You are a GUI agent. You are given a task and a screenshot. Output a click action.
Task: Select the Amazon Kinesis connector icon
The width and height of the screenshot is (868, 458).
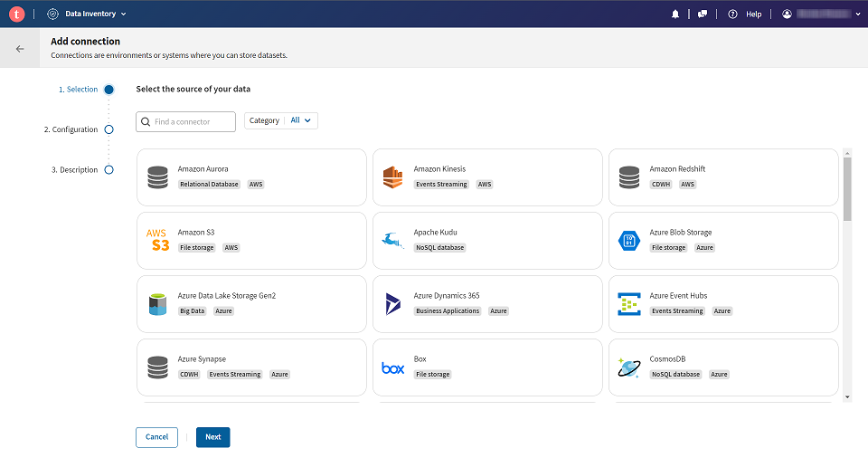tap(392, 177)
